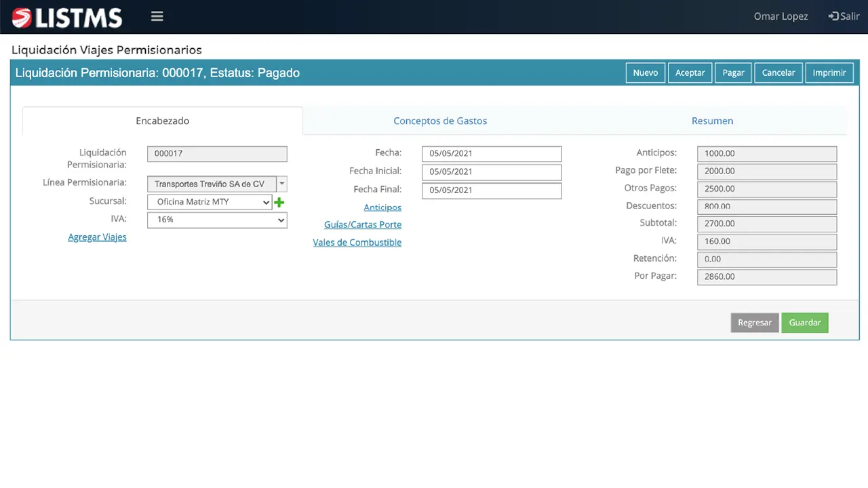This screenshot has width=868, height=488.
Task: Click the Nuevo button
Action: coord(645,73)
